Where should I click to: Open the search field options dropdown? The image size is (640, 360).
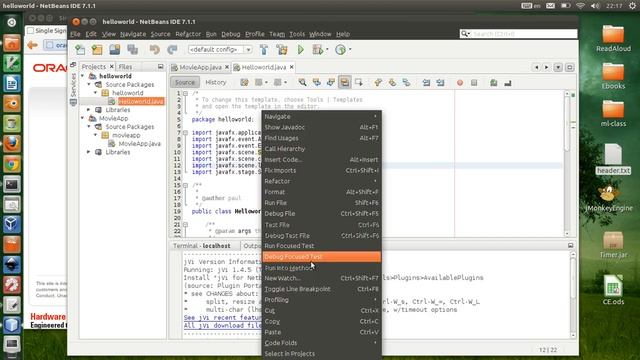[x=465, y=34]
